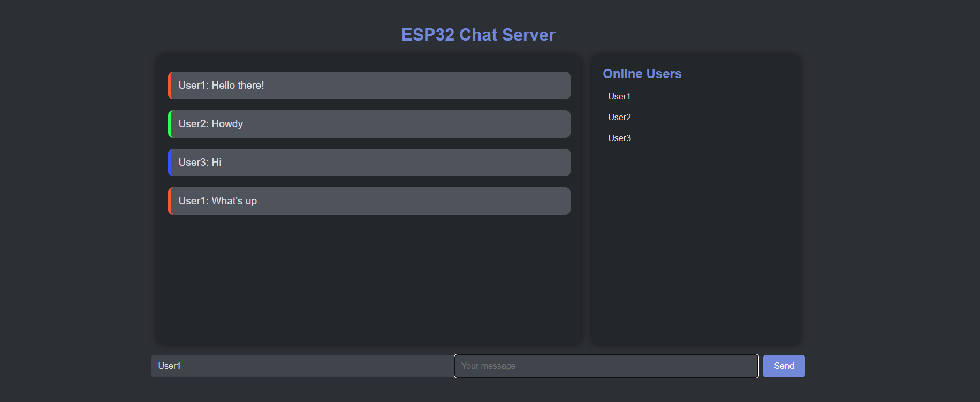Select User2 in the Online Users list
Image resolution: width=980 pixels, height=402 pixels.
point(696,118)
